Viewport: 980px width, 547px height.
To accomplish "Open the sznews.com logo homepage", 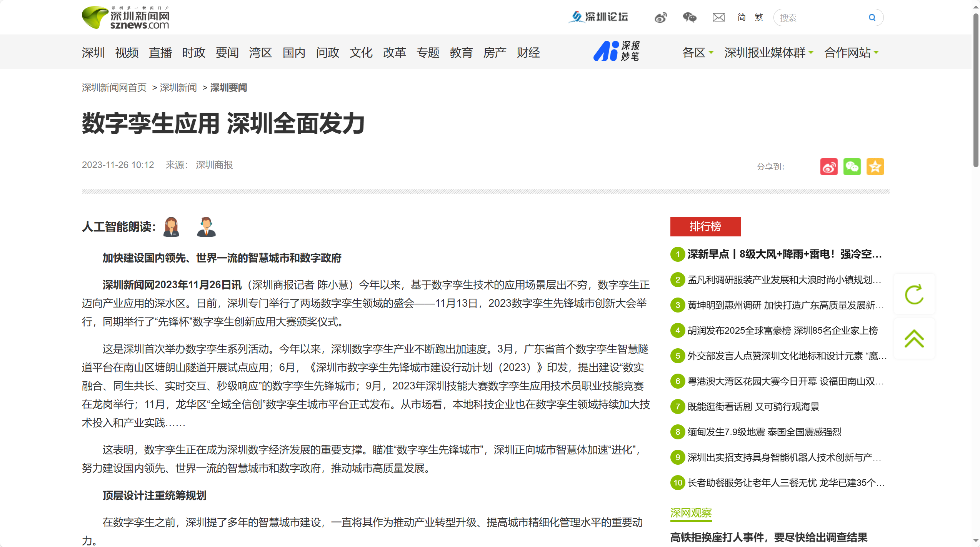I will coord(125,18).
